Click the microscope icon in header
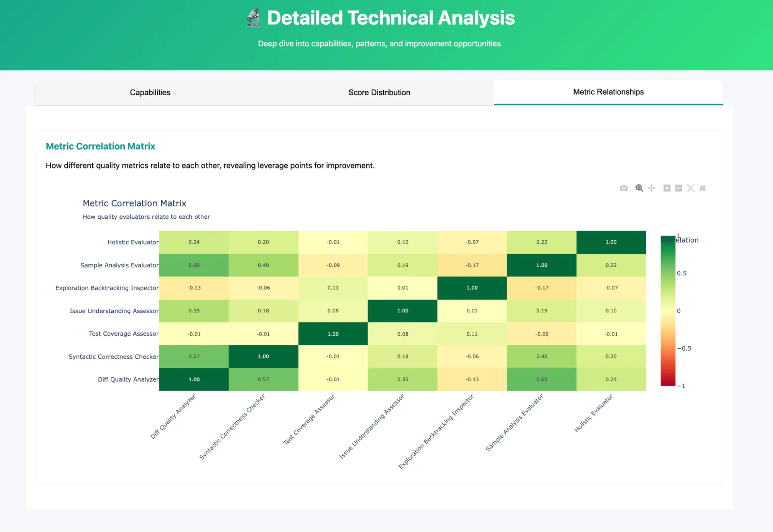 click(253, 18)
